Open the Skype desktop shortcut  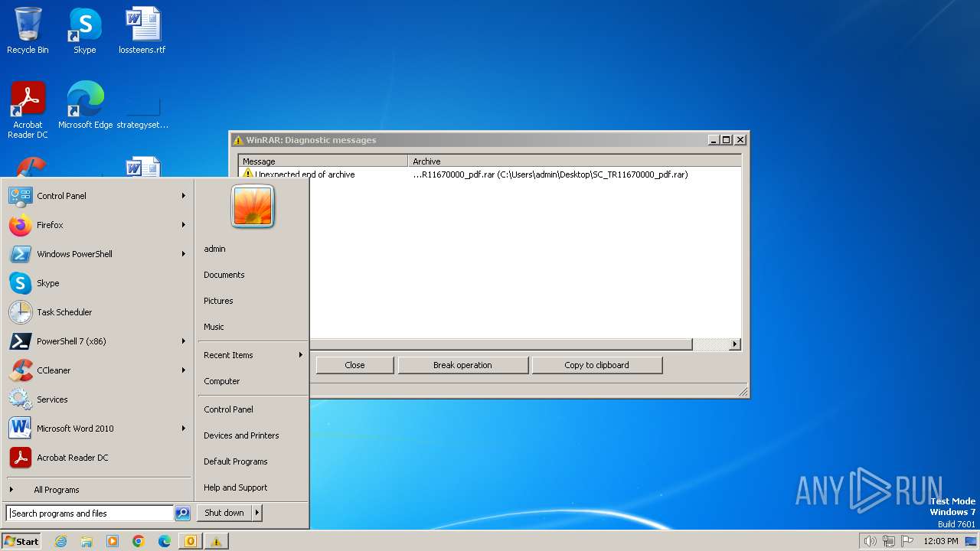pyautogui.click(x=84, y=31)
